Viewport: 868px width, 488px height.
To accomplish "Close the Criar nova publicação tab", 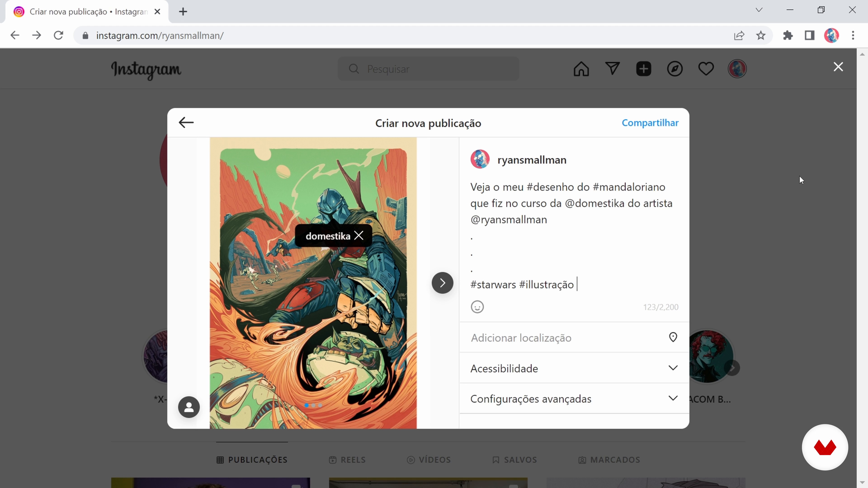I will (x=157, y=12).
